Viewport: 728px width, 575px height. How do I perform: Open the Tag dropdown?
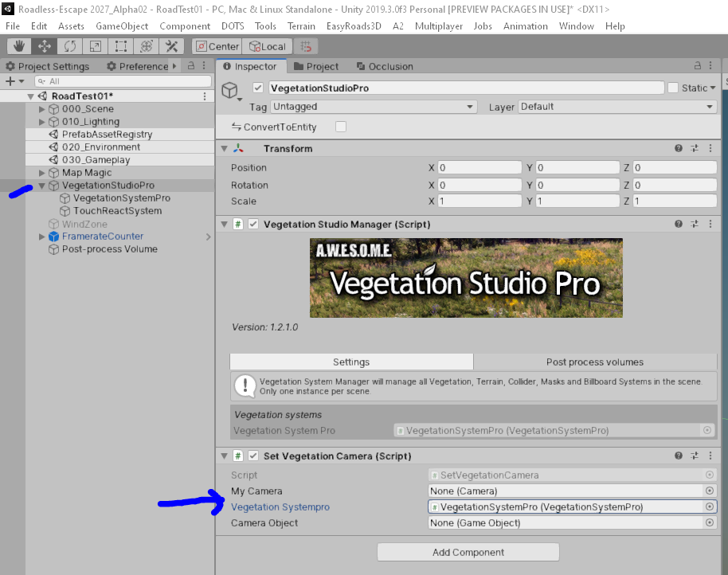pos(374,107)
